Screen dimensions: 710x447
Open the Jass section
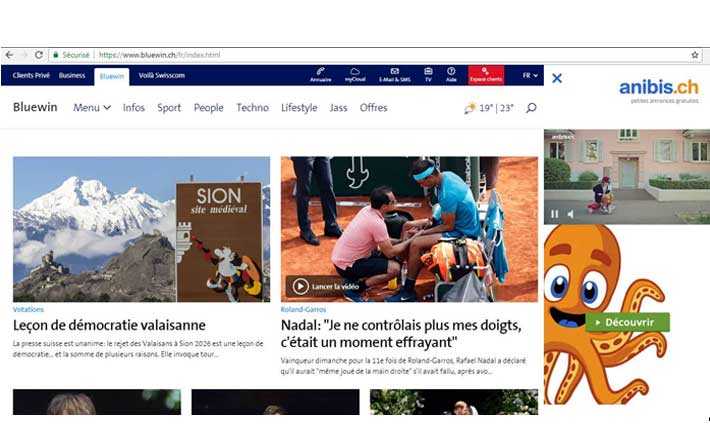coord(338,108)
